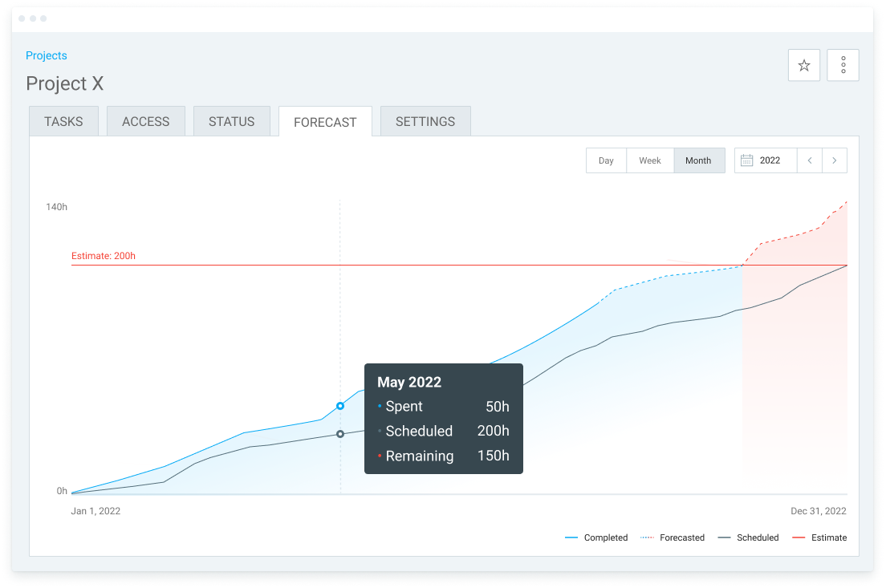Switch to Week view

tap(650, 160)
